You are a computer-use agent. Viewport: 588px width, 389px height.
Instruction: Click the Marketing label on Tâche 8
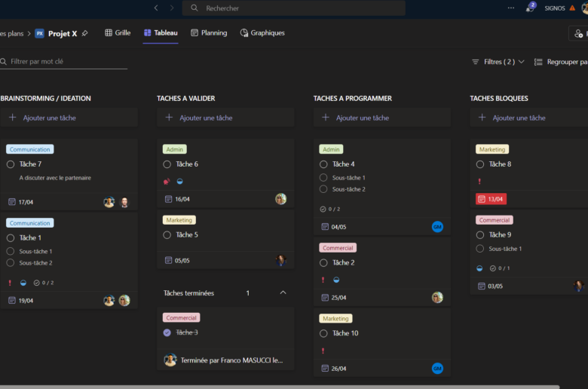(492, 149)
